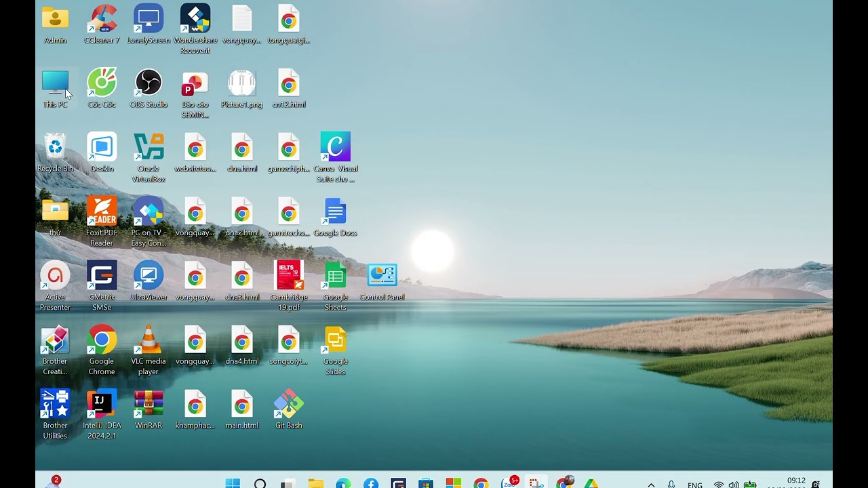
Task: Select the Canva Visual Suite icon
Action: tap(336, 158)
